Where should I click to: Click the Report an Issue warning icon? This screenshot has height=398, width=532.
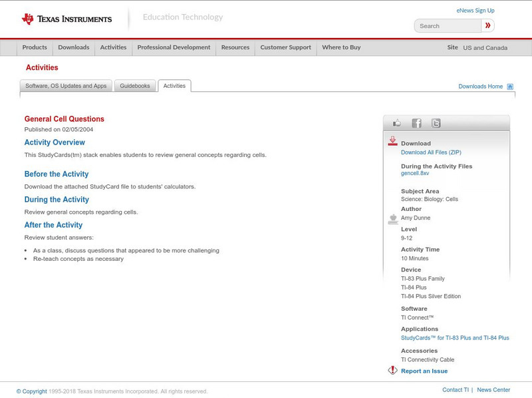(x=392, y=370)
